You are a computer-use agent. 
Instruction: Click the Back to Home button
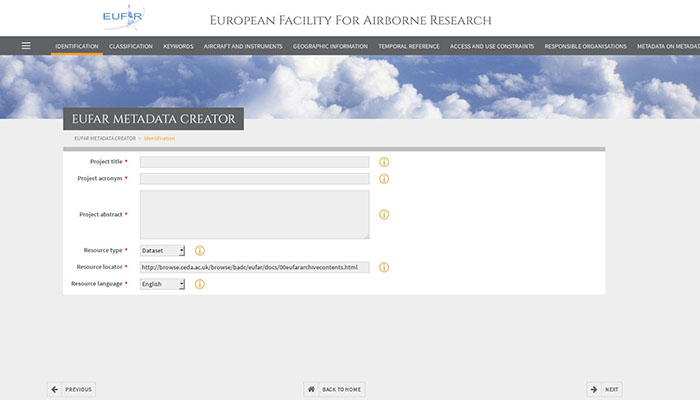334,389
